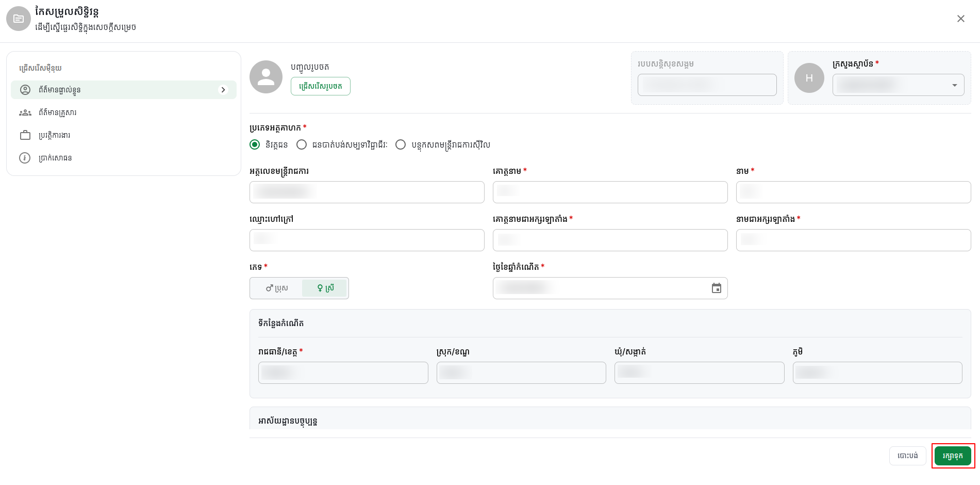Viewport: 980px width, 485px height.
Task: Select the ជនបាត់បង់សម្បទាវិជ្ជាជីវៈ radio option
Action: [x=302, y=144]
